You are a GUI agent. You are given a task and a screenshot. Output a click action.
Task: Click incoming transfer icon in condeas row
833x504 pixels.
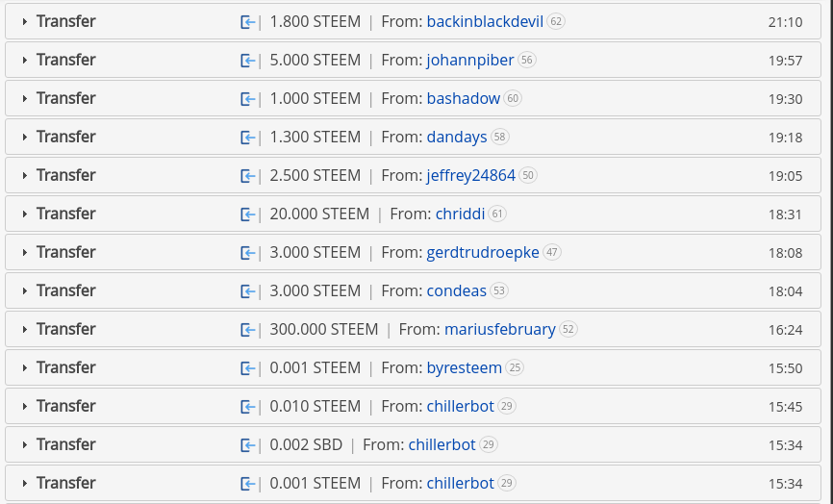pos(247,290)
